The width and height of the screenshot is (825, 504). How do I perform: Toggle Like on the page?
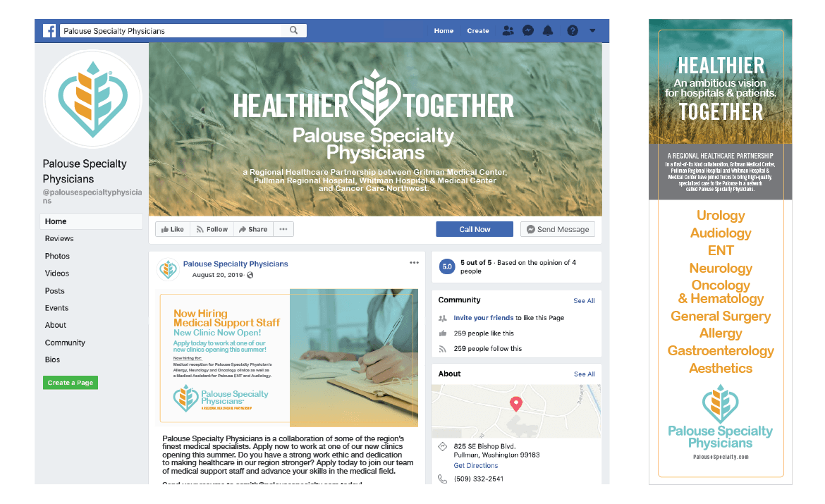point(173,229)
